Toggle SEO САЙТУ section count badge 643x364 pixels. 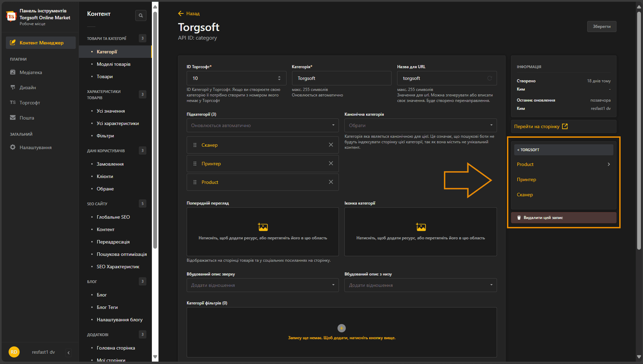[x=143, y=204]
